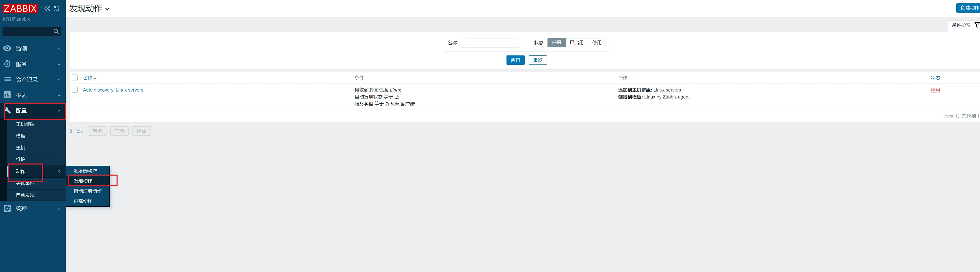Click the search magnifier icon
980x272 pixels.
point(56,31)
